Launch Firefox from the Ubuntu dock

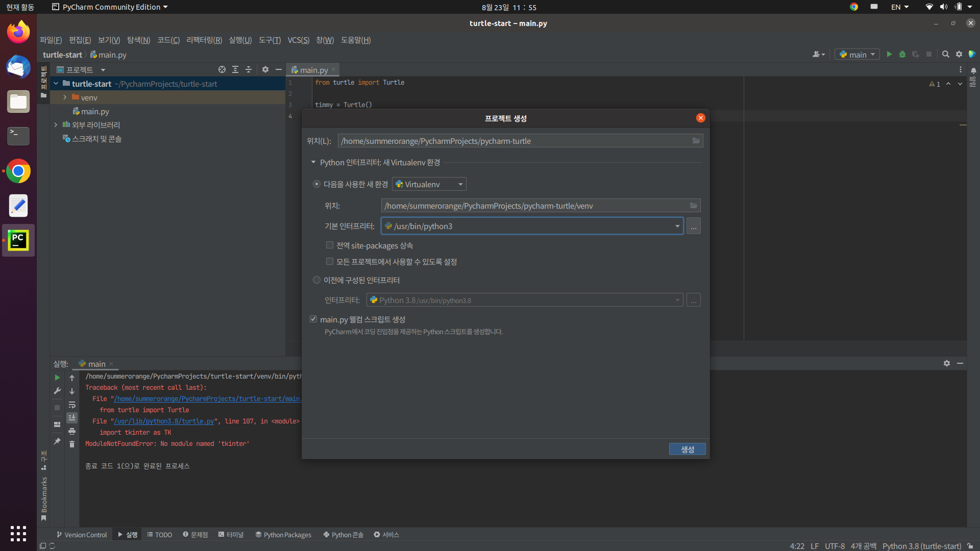(18, 32)
